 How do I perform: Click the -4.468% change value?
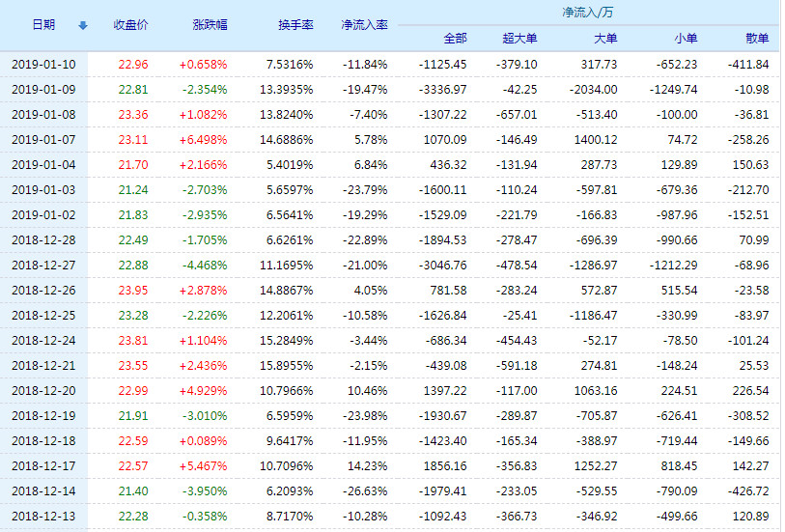[x=204, y=265]
